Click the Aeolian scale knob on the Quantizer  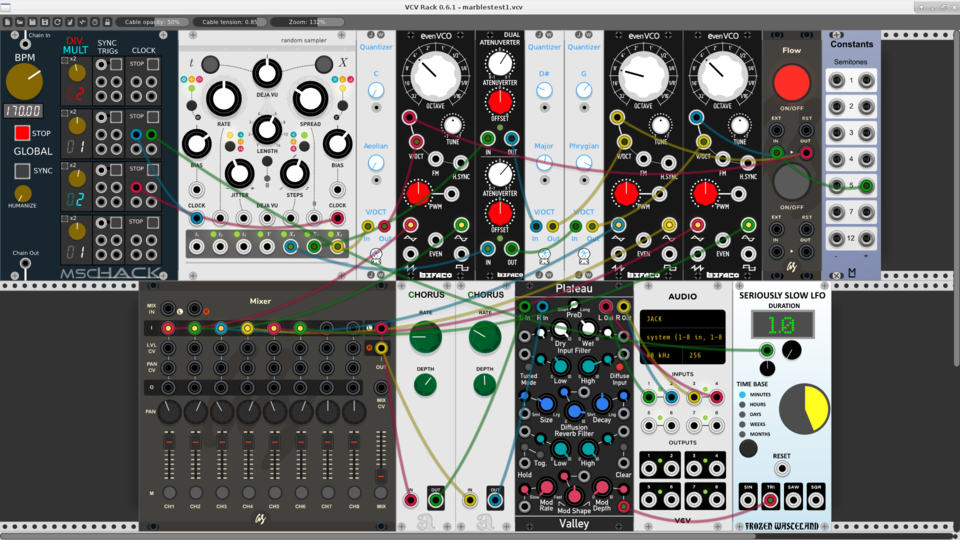[376, 163]
